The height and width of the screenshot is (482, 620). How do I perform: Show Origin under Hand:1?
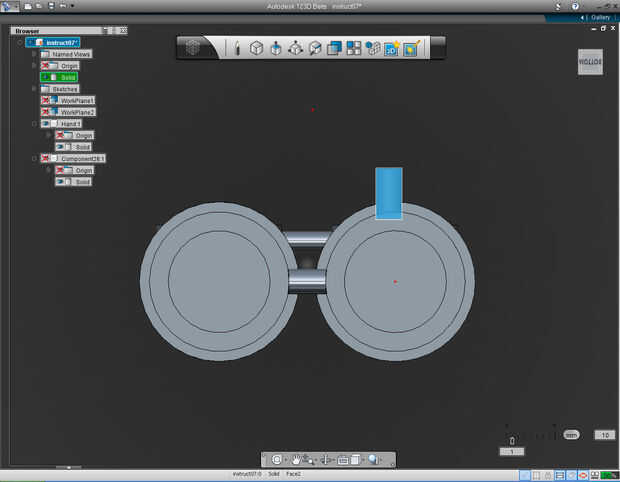pyautogui.click(x=60, y=135)
